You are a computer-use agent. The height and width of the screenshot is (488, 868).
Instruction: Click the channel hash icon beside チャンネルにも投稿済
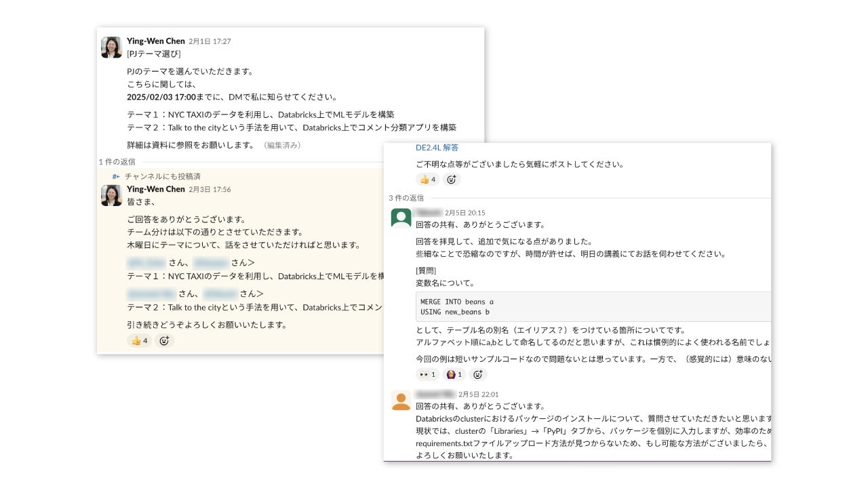(x=116, y=176)
